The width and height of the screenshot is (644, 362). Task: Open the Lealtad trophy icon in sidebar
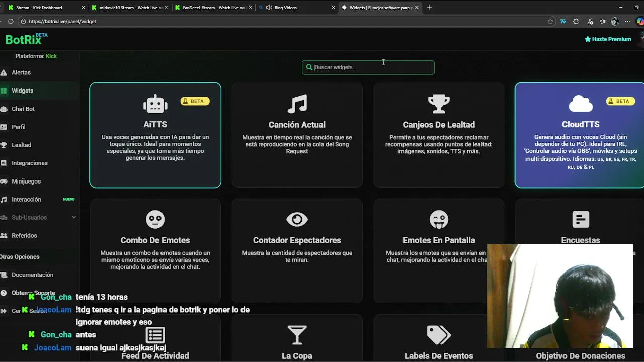click(4, 145)
